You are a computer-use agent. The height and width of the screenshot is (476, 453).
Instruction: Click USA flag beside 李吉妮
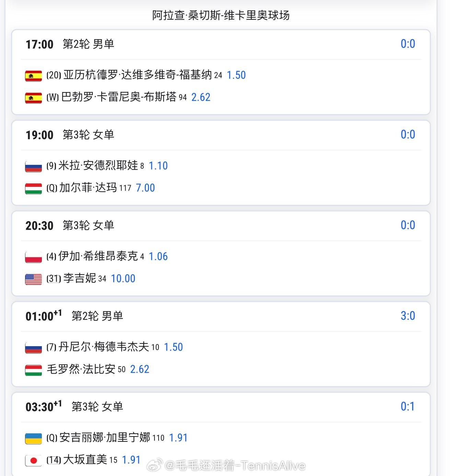pos(33,279)
